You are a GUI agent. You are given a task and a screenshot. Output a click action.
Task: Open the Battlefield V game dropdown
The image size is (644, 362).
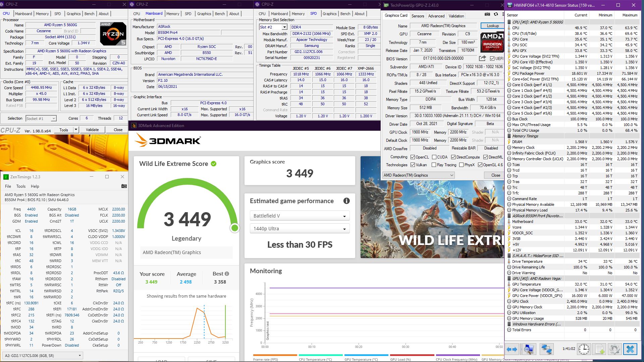(300, 216)
